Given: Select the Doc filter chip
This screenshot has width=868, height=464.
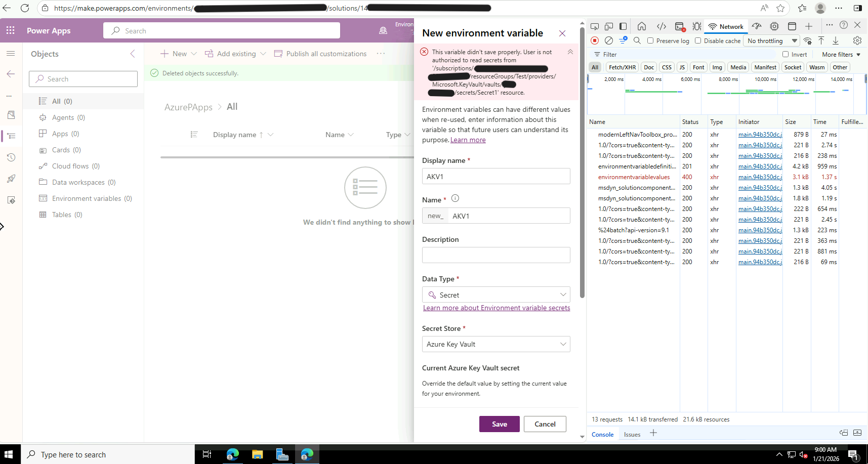Looking at the screenshot, I should pos(649,67).
